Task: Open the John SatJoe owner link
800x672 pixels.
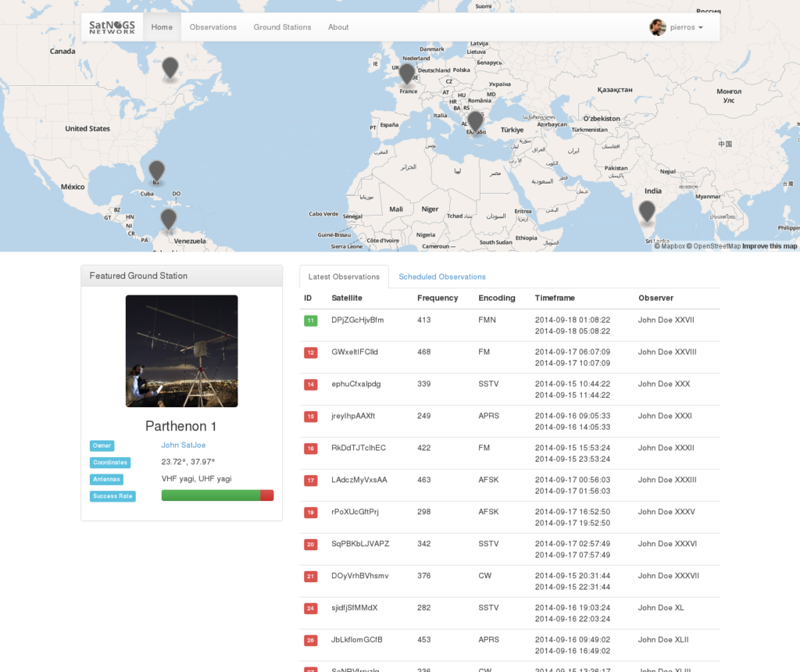Action: pyautogui.click(x=183, y=445)
